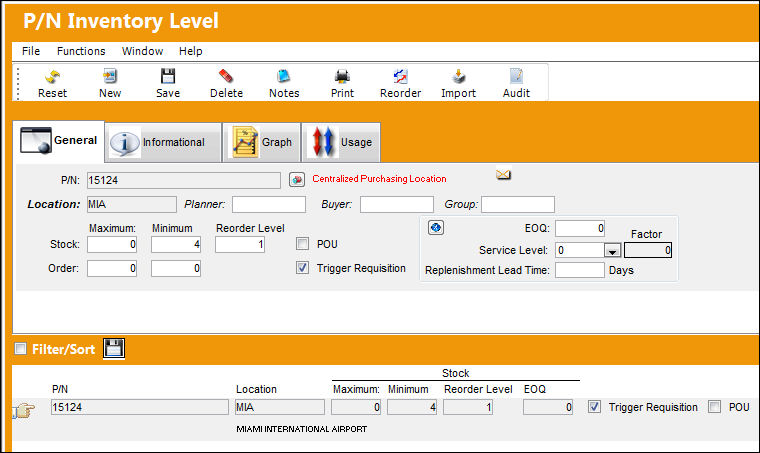
Task: Click the envelope mail icon
Action: pos(503,174)
